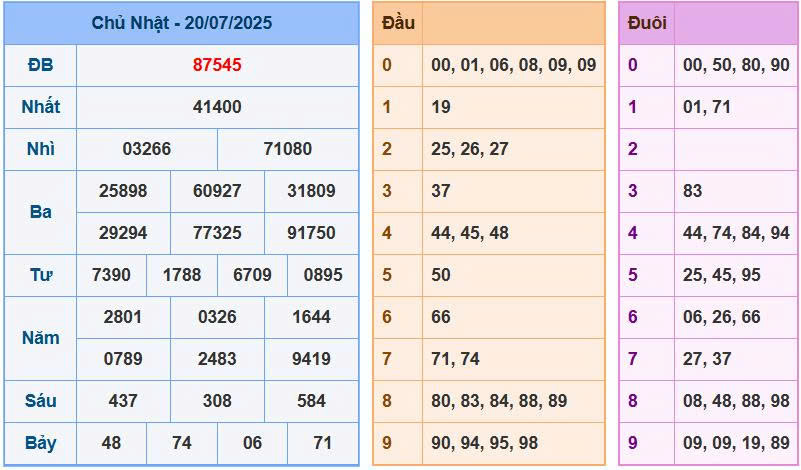Select Năm prize number 0326

coord(217,316)
